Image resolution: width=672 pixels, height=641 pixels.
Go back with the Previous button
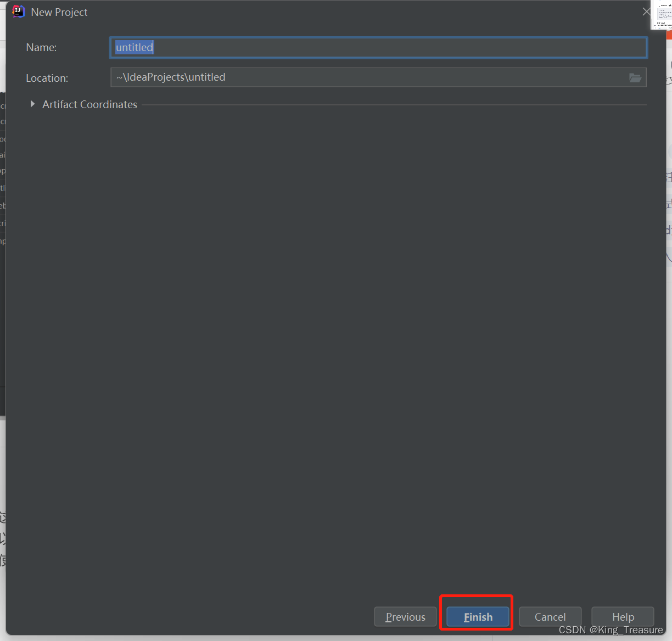pos(405,617)
